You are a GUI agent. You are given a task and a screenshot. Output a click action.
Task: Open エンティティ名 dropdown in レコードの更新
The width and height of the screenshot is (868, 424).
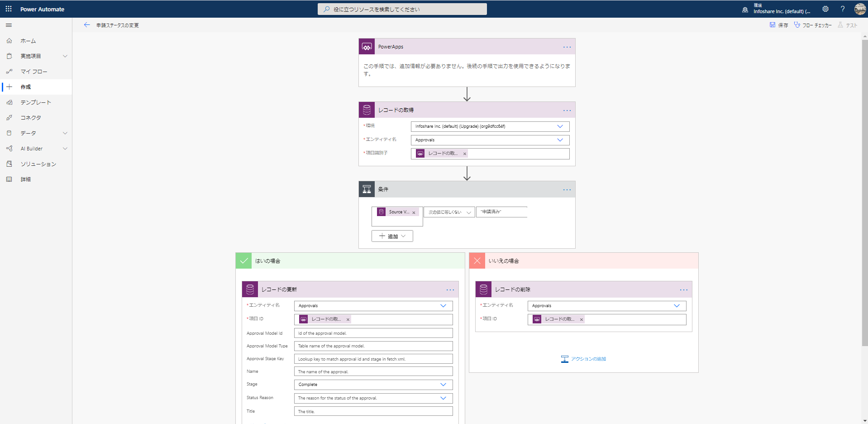click(x=373, y=306)
